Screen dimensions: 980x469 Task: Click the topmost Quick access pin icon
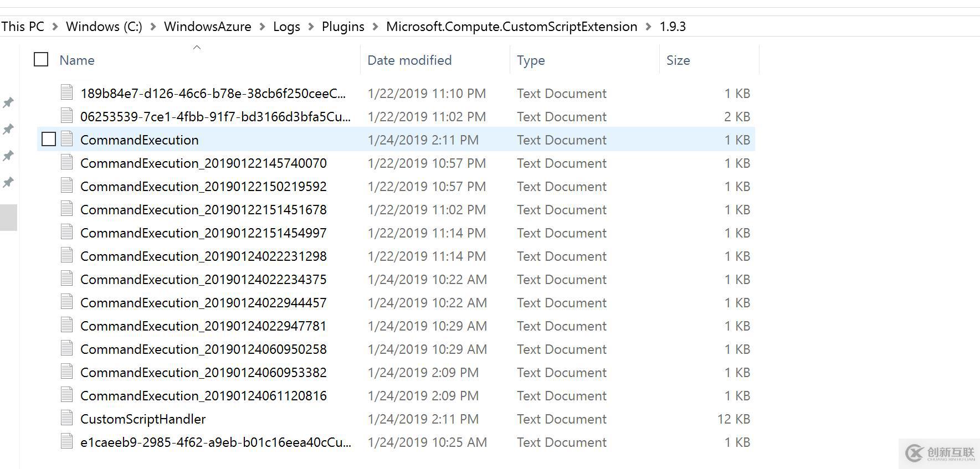8,102
